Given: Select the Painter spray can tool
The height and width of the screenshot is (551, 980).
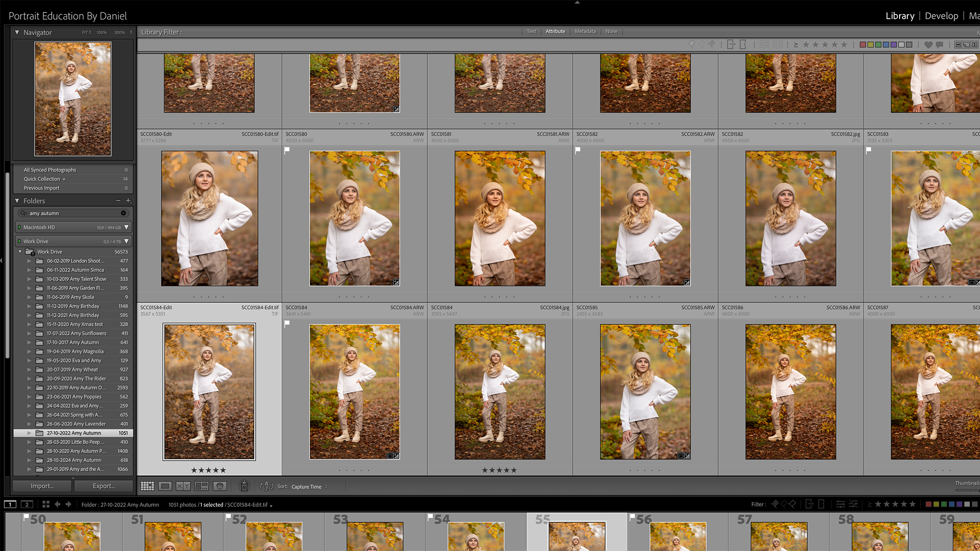Looking at the screenshot, I should [x=244, y=486].
